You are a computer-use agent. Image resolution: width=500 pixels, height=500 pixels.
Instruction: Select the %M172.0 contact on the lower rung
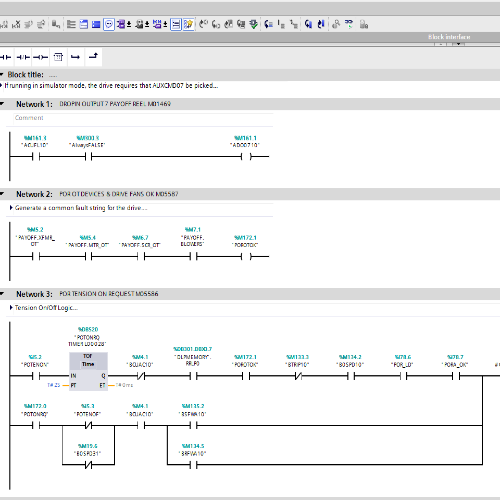click(36, 425)
